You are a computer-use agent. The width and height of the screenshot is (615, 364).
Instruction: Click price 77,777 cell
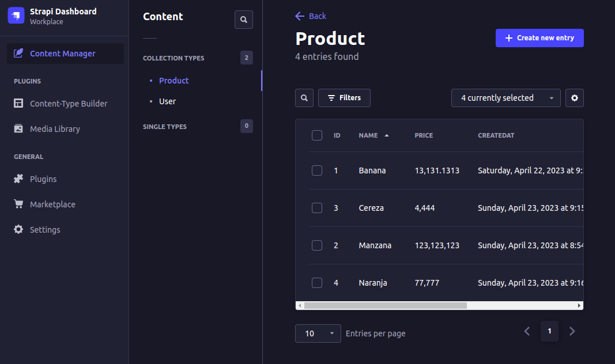(427, 282)
